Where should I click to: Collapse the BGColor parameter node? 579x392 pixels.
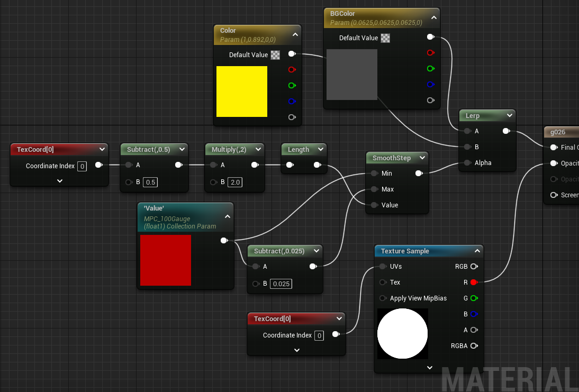[434, 17]
